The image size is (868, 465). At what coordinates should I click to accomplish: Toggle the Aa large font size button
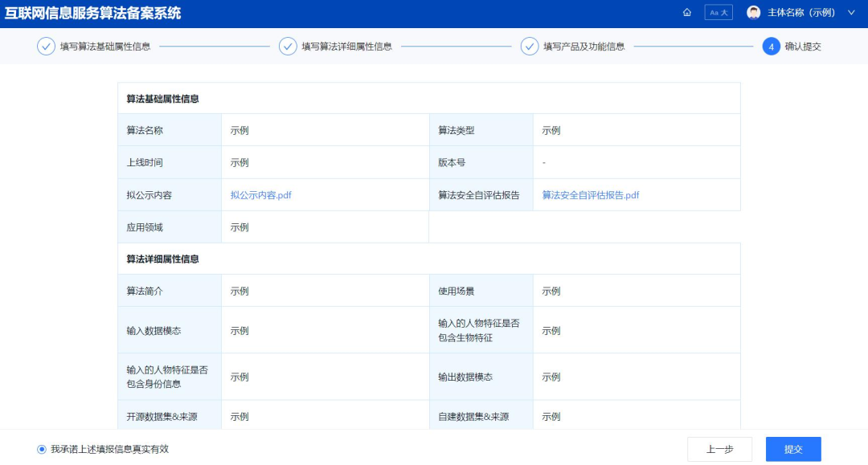coord(719,13)
